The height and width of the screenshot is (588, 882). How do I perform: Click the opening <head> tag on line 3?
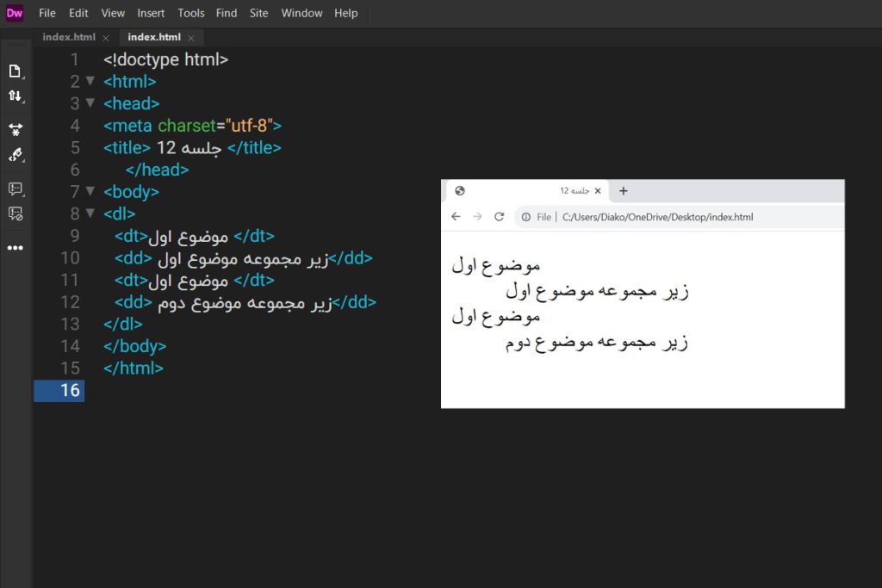pos(132,103)
